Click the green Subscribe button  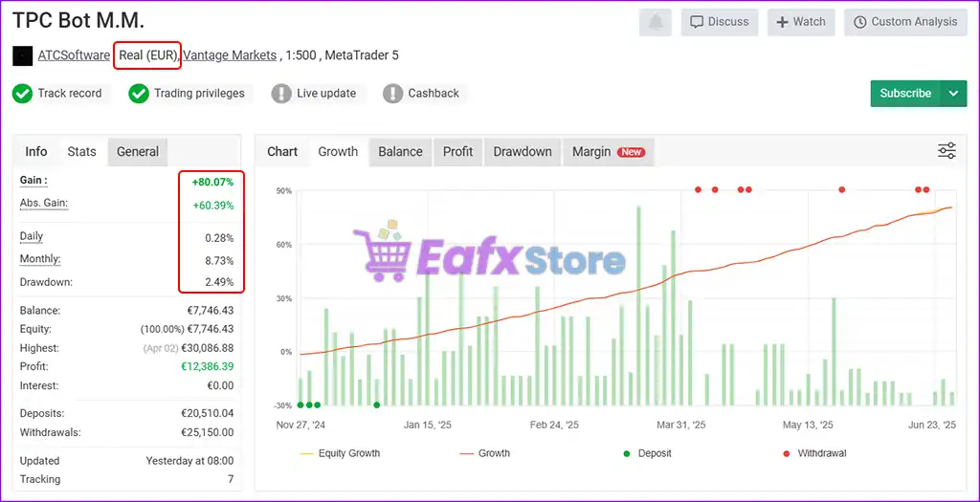coord(905,93)
